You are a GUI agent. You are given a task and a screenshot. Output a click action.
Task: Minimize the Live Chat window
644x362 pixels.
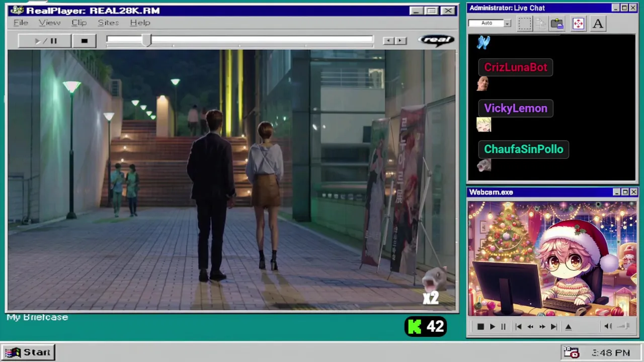[x=615, y=8]
